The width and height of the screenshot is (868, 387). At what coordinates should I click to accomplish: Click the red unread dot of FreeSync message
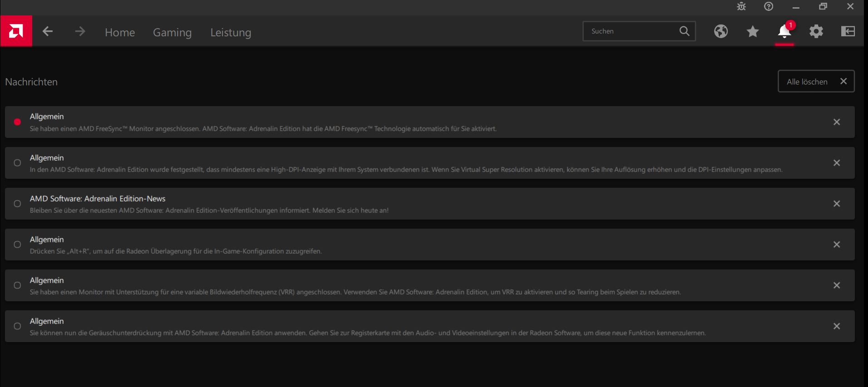coord(17,122)
